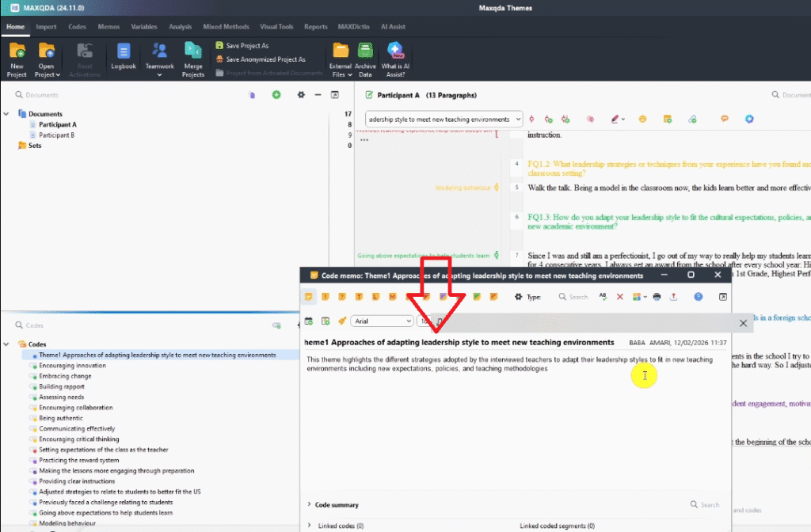811x532 pixels.
Task: Open the emoticode smiley icon in document toolbar
Action: pos(642,119)
